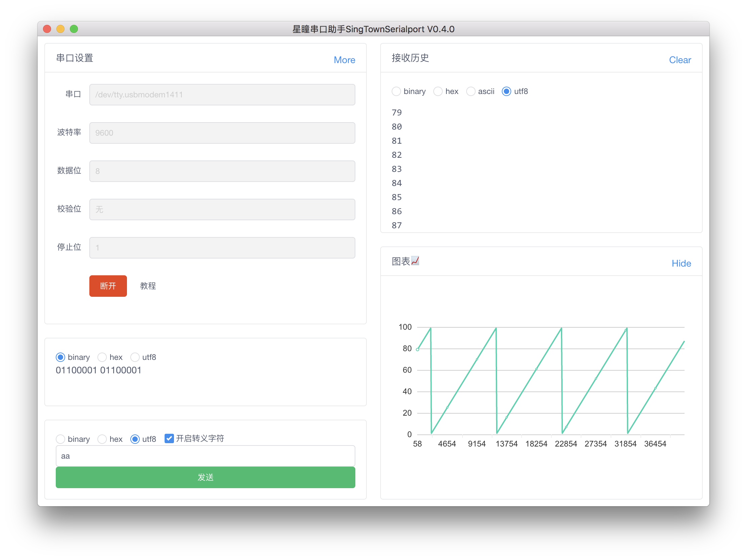Open the 串口 port dropdown
The width and height of the screenshot is (747, 560).
222,95
